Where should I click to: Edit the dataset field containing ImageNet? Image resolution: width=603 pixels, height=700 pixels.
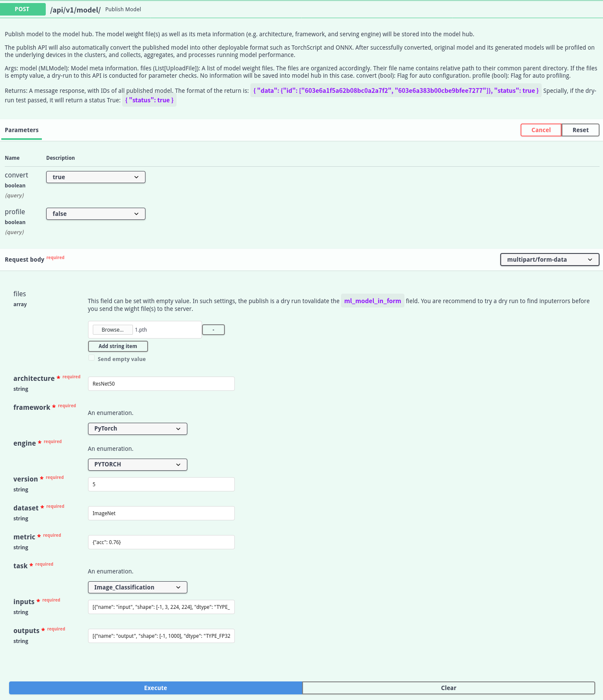pyautogui.click(x=161, y=513)
